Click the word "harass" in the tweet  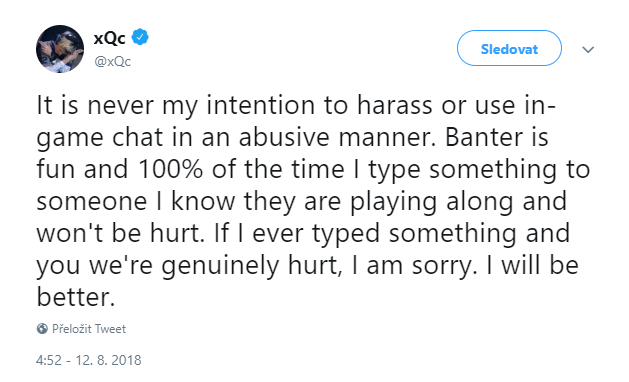pos(396,105)
